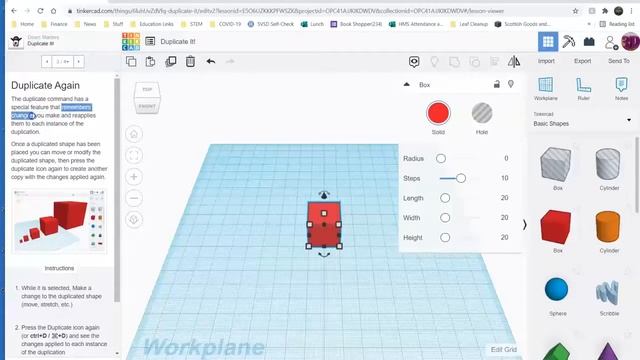The height and width of the screenshot is (360, 640).
Task: Go to the next lesson step
Action: tap(78, 62)
